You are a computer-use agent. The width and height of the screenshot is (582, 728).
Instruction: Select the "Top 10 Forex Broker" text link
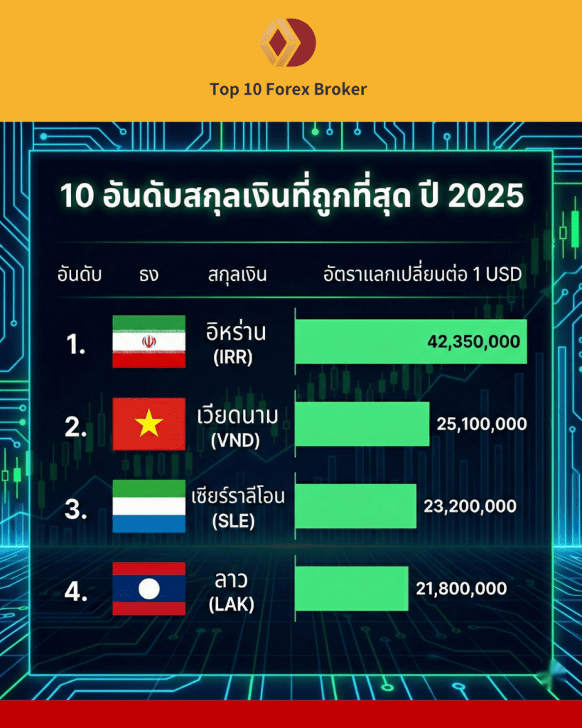coord(288,89)
